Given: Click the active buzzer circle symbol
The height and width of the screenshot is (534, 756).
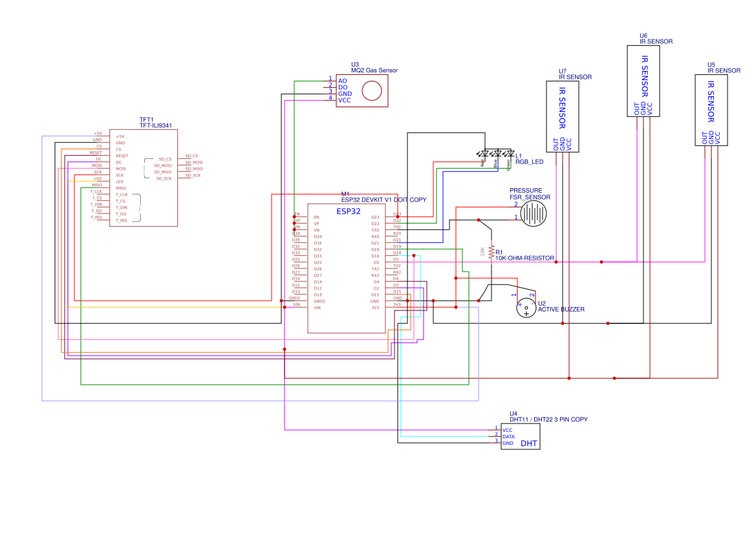Looking at the screenshot, I should point(526,308).
